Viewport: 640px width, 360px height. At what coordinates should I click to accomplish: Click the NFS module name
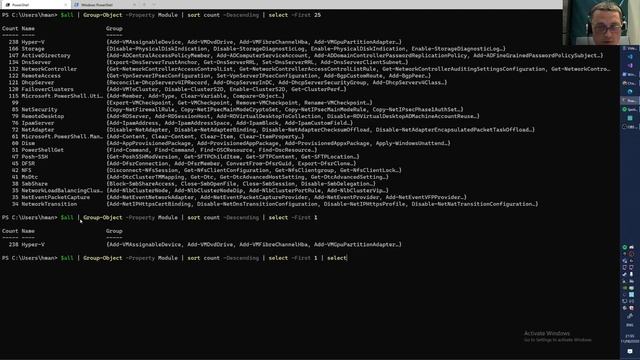pyautogui.click(x=27, y=170)
